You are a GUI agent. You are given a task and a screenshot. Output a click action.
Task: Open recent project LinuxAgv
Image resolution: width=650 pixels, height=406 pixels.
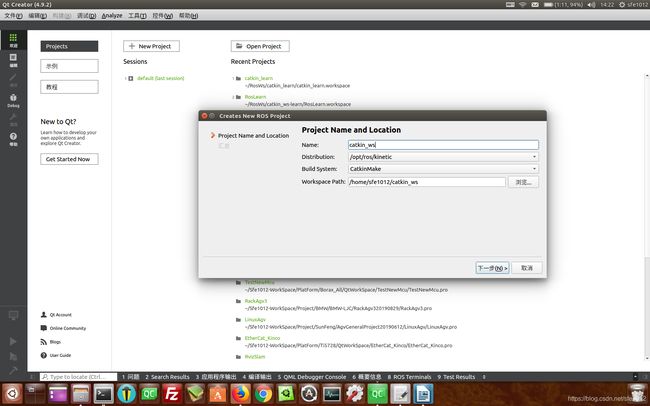click(x=255, y=320)
